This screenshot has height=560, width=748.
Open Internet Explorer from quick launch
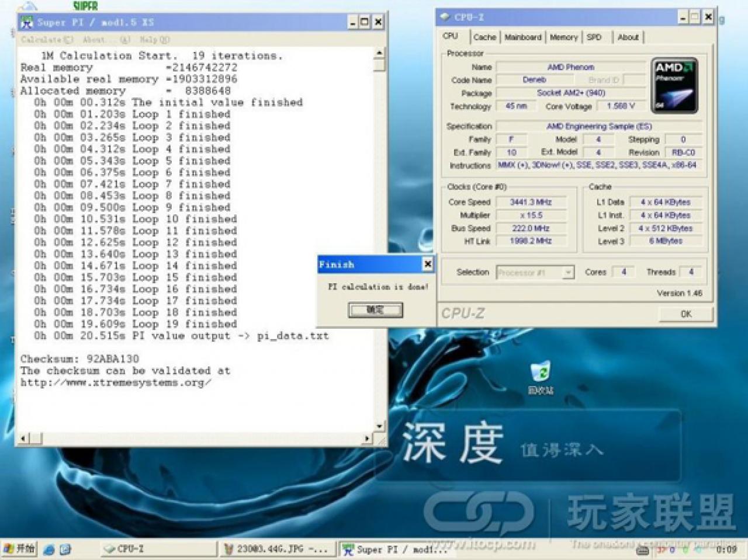tap(49, 549)
